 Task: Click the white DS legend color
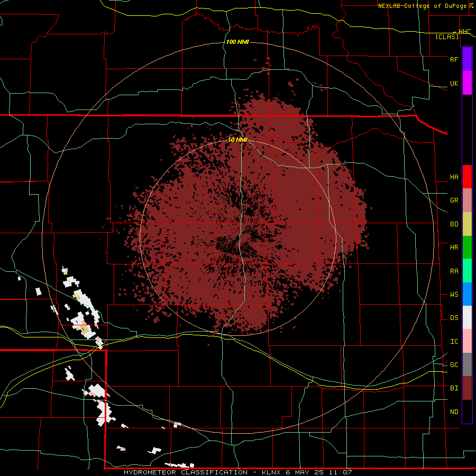pos(467,317)
